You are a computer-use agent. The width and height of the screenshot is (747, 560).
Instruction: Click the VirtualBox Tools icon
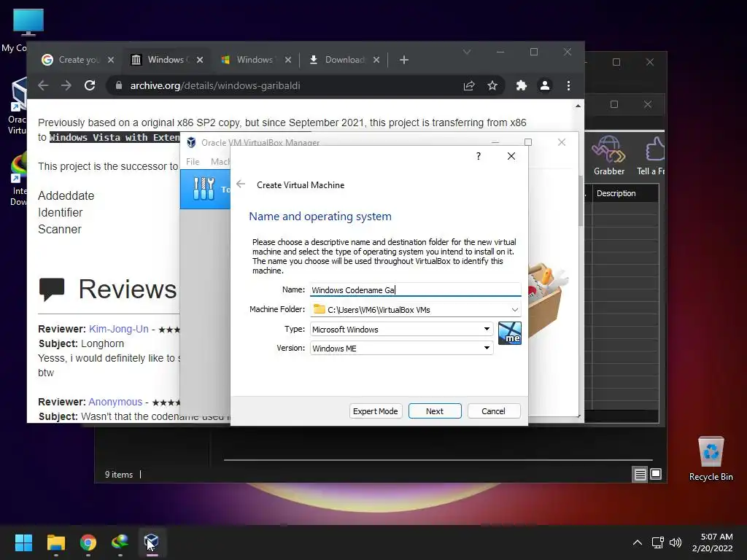[x=204, y=189]
